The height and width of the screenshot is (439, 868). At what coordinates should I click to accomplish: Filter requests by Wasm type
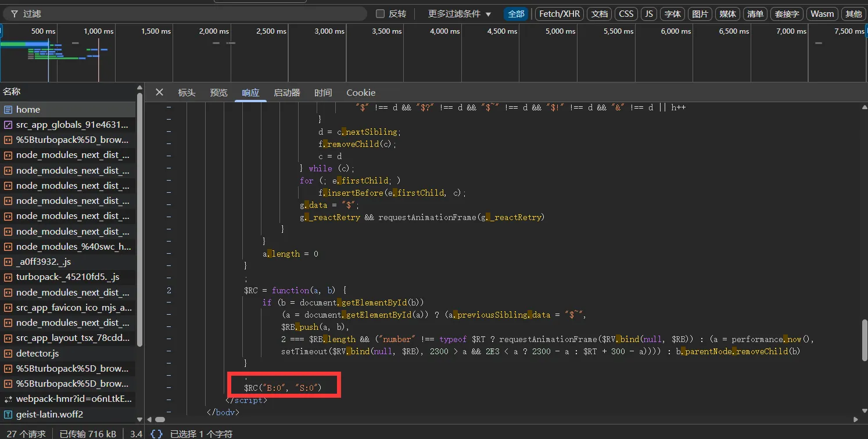pos(822,14)
